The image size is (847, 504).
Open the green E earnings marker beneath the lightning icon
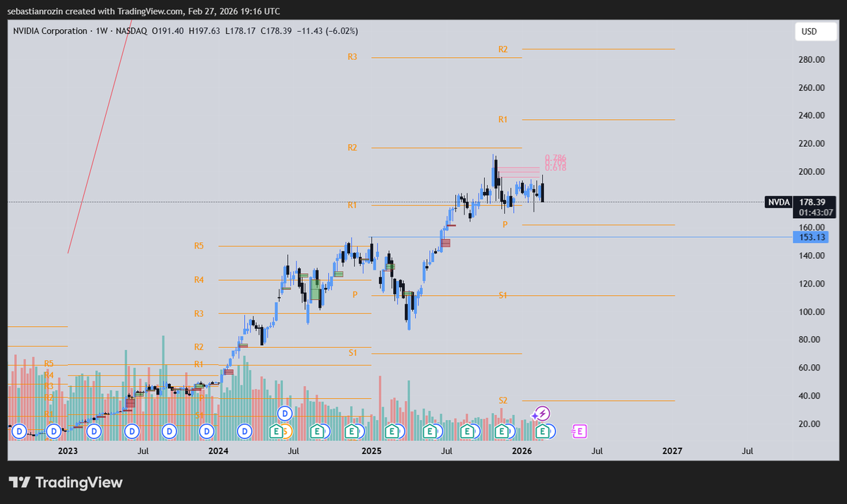543,431
